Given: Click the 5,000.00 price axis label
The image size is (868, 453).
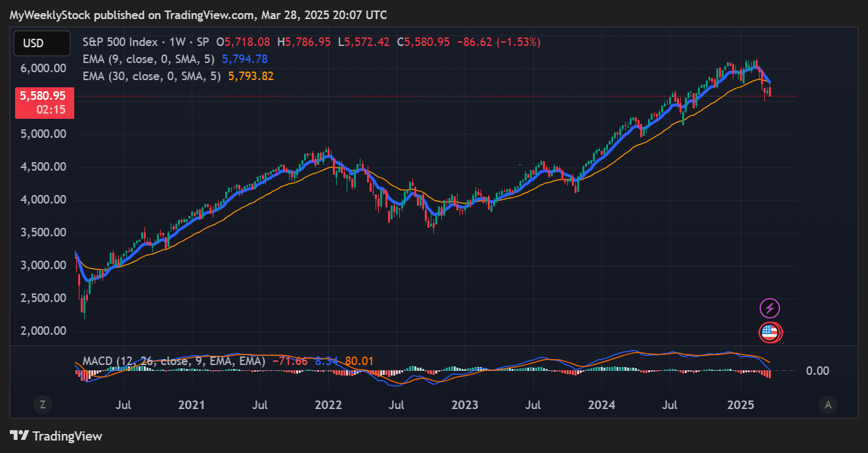Looking at the screenshot, I should tap(43, 134).
